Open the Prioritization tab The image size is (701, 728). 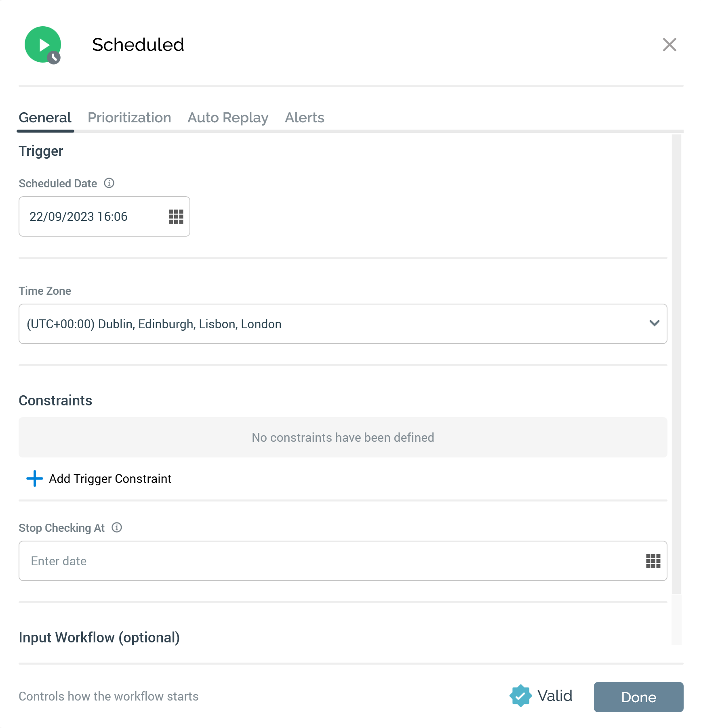click(129, 117)
